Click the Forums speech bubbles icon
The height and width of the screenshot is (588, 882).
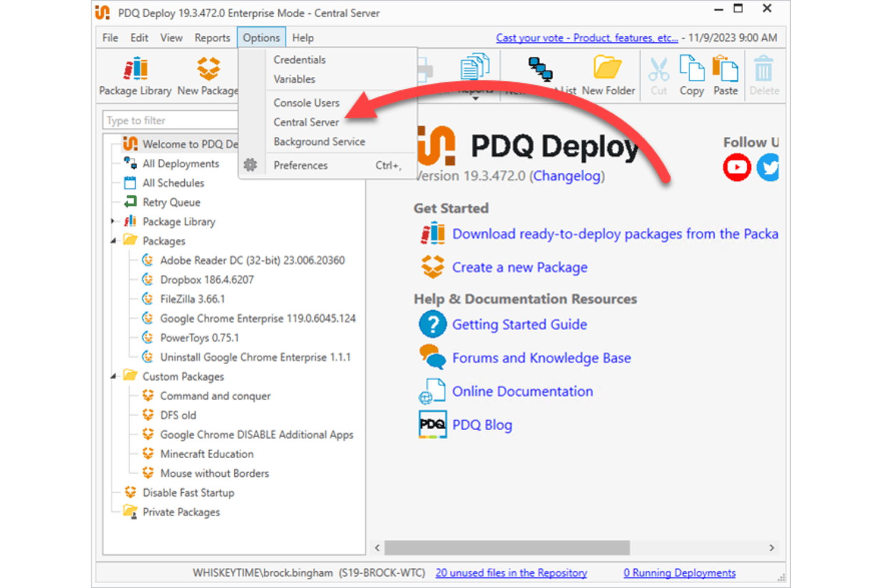[433, 357]
